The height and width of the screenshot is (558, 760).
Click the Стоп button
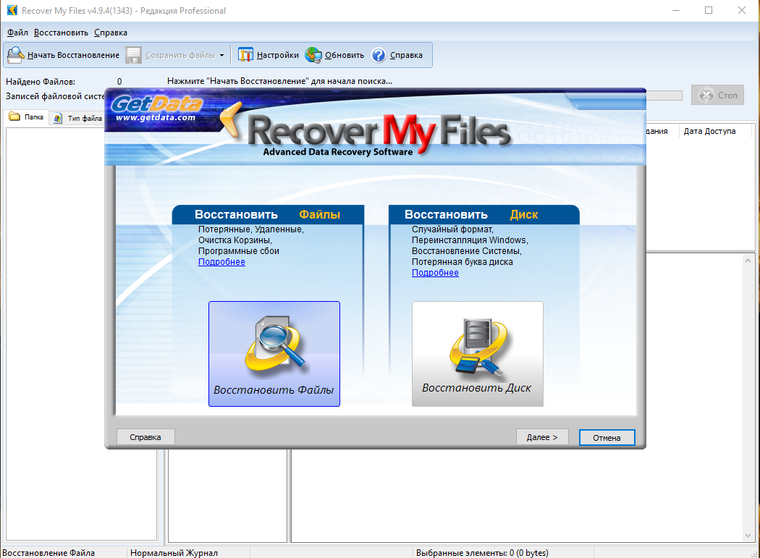click(718, 95)
